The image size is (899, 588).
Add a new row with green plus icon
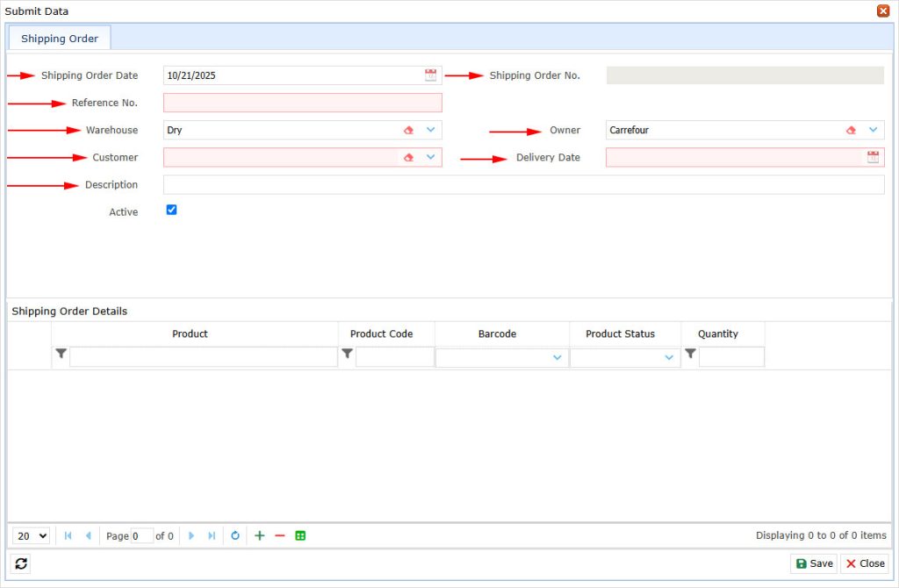click(259, 535)
